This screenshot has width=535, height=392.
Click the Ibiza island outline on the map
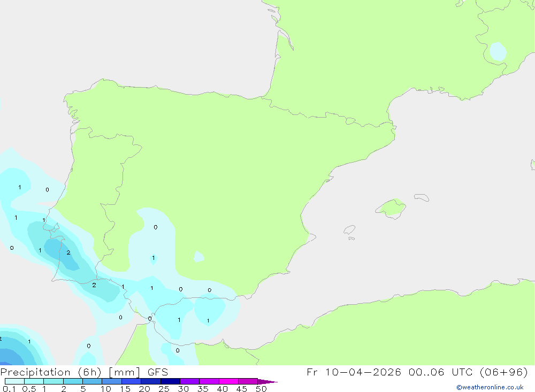click(x=349, y=230)
